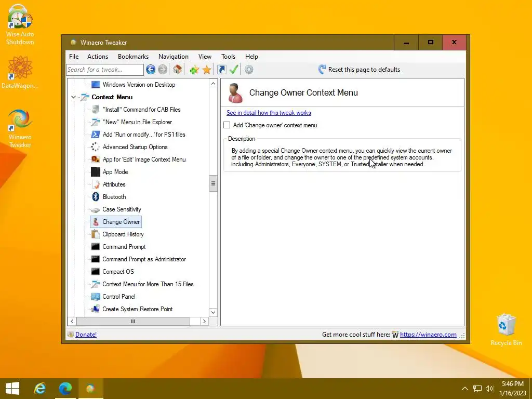The height and width of the screenshot is (399, 532).
Task: Click the PowerShell PS1 files icon
Action: point(96,135)
